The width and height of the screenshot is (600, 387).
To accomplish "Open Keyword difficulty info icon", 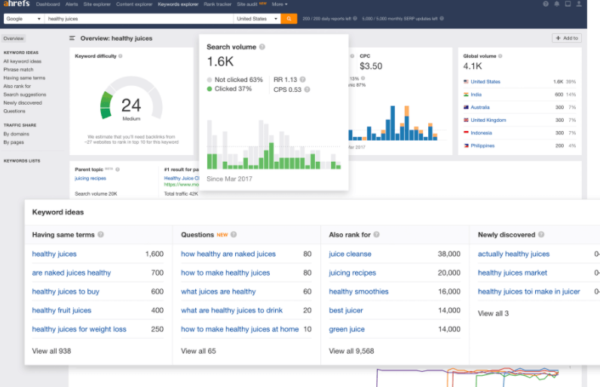I will point(120,56).
